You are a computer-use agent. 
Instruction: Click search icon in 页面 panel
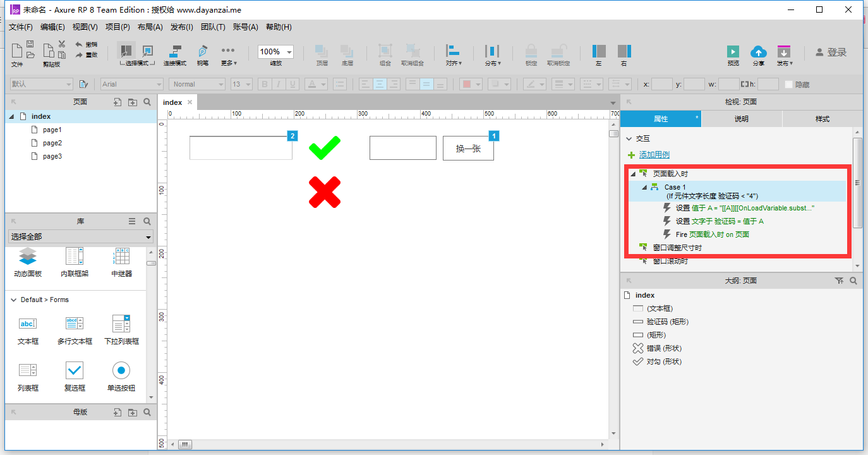147,102
